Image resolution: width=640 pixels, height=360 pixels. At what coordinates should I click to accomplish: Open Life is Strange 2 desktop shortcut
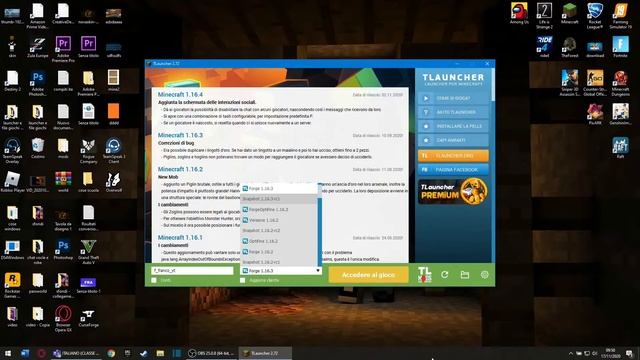544,16
